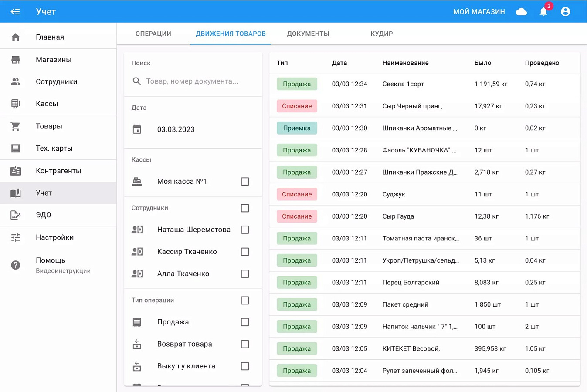Check Кассир Ткаченко filter
The image size is (587, 392).
click(245, 252)
